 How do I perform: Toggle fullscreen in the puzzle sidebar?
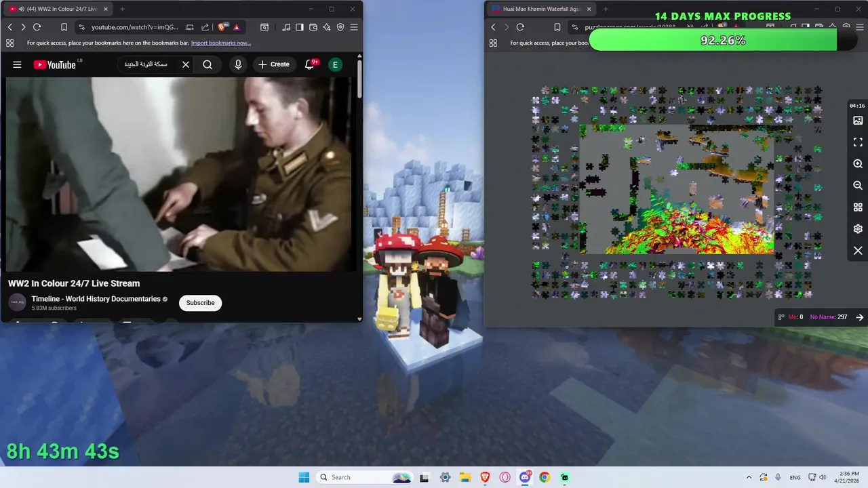858,142
